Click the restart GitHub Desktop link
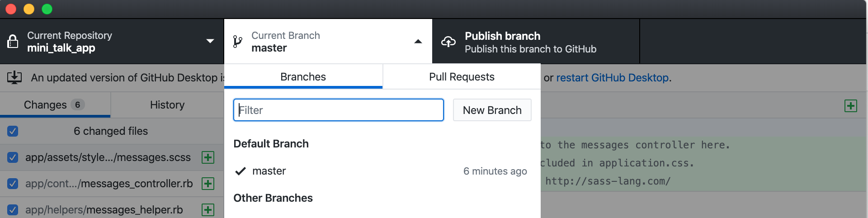 coord(612,78)
